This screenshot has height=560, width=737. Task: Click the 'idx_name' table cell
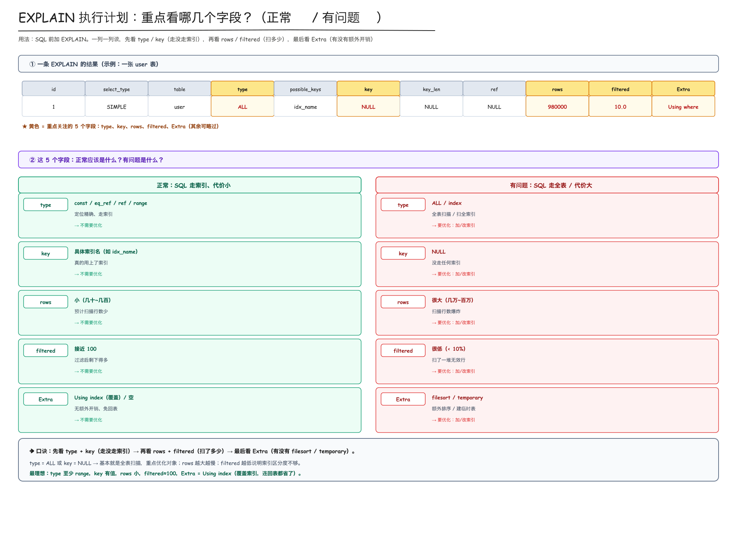[x=305, y=106]
